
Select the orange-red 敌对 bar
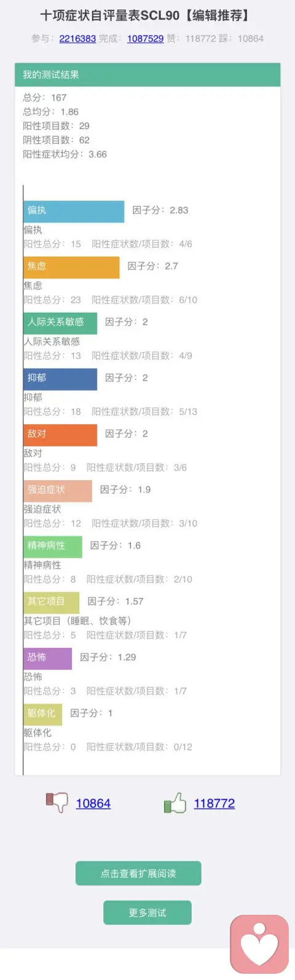point(60,435)
